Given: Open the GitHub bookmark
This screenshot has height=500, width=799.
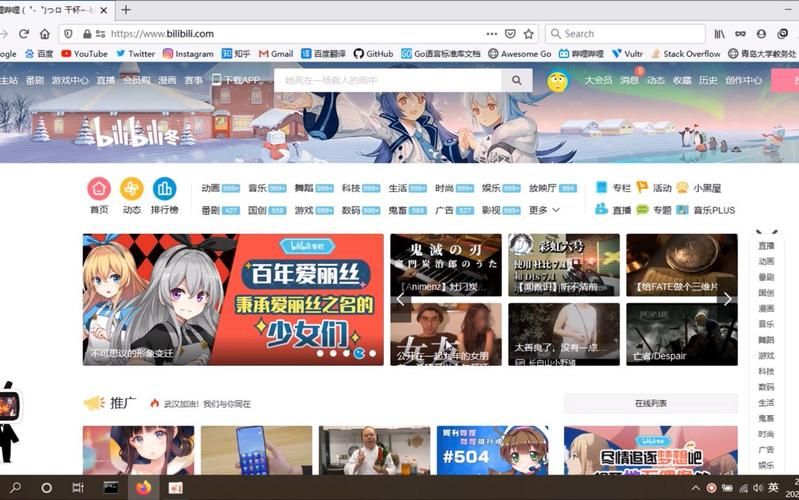Looking at the screenshot, I should (374, 54).
